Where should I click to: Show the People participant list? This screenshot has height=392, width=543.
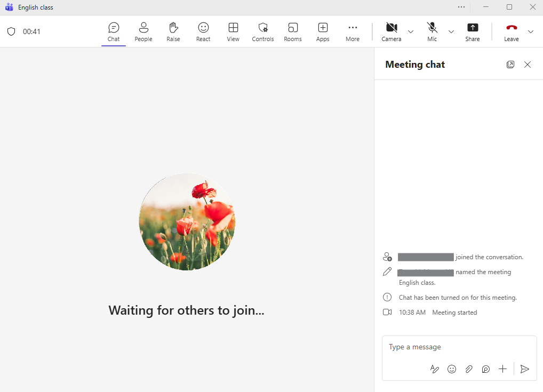(143, 32)
